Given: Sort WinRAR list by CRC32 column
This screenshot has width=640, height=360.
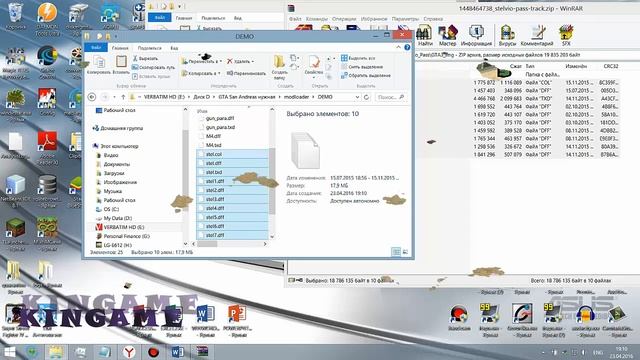Looking at the screenshot, I should click(611, 66).
